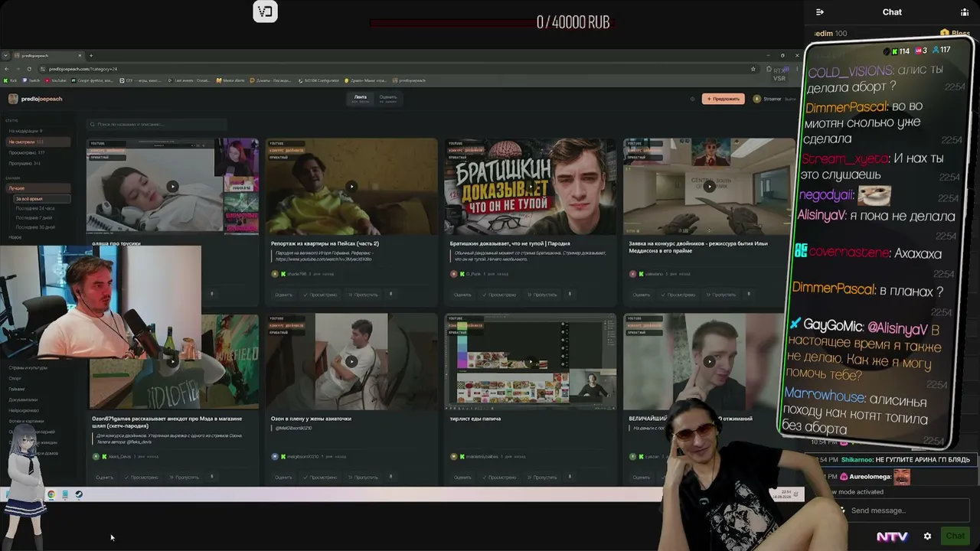
Task: Click the orange Предложить button
Action: pos(723,99)
